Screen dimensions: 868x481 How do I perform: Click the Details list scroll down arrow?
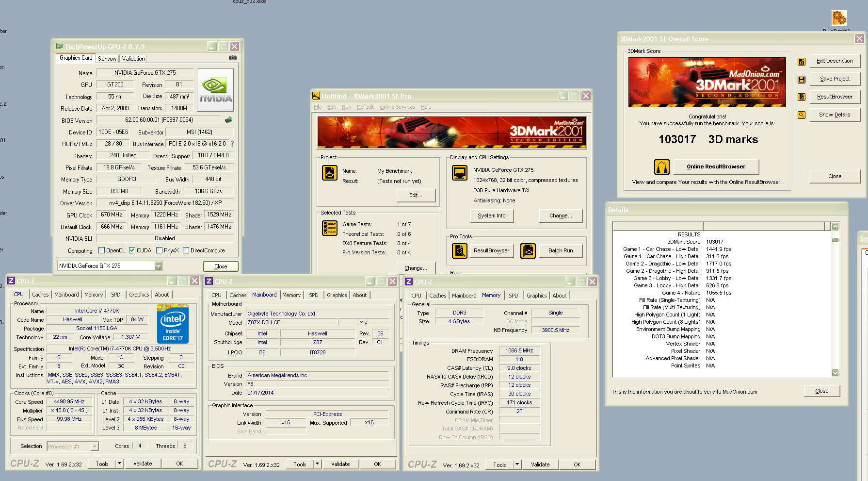point(835,373)
